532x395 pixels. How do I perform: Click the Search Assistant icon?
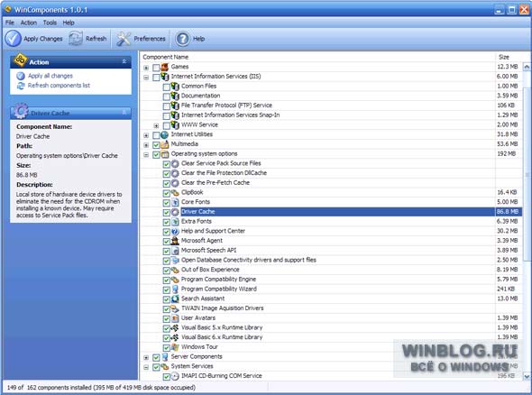coord(175,299)
